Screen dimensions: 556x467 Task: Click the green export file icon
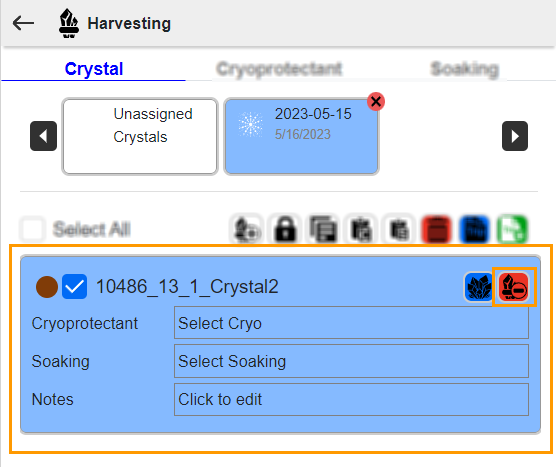pos(512,229)
